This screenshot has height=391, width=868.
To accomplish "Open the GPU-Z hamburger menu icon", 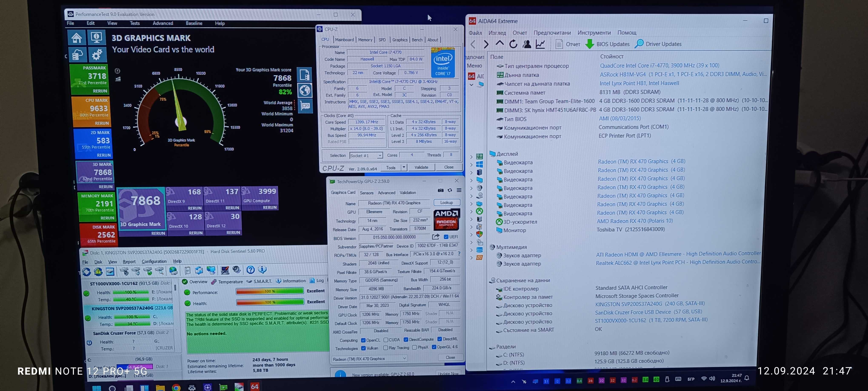I will [x=459, y=190].
